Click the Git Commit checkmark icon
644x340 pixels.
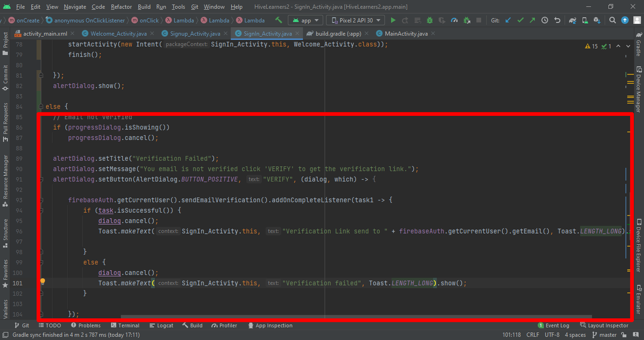pyautogui.click(x=520, y=20)
